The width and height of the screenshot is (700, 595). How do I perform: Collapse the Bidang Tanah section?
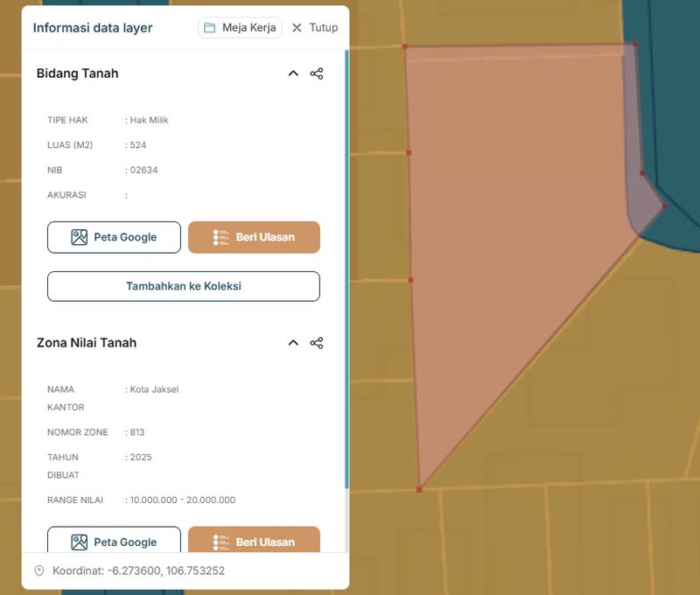(x=293, y=73)
